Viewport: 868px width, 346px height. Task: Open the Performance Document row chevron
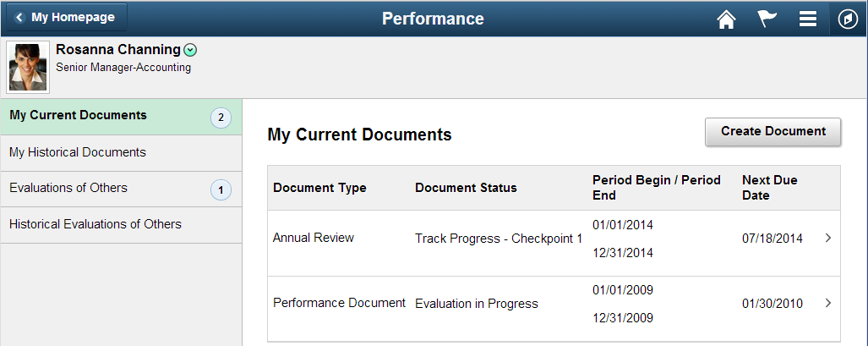tap(828, 303)
